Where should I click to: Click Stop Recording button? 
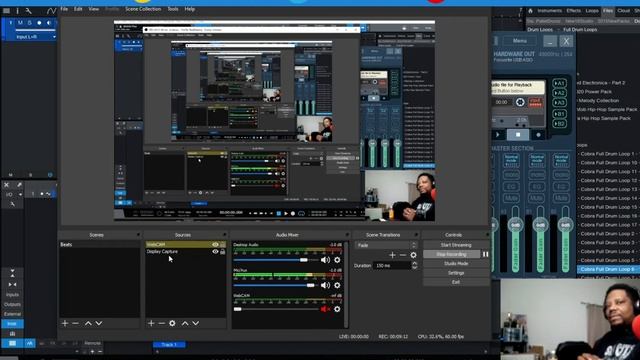(x=451, y=254)
